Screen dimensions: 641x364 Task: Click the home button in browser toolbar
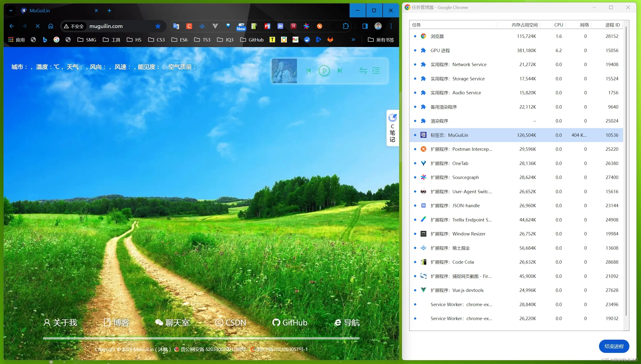[x=50, y=26]
